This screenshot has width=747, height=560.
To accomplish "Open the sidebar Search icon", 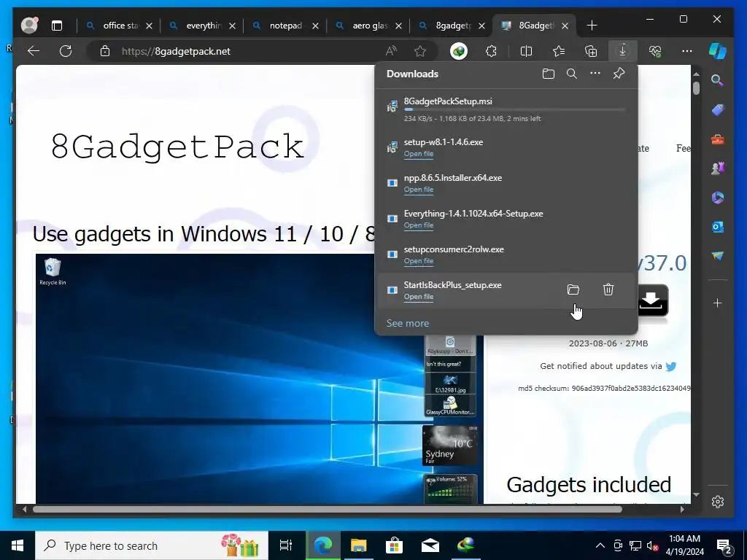I will 718,80.
